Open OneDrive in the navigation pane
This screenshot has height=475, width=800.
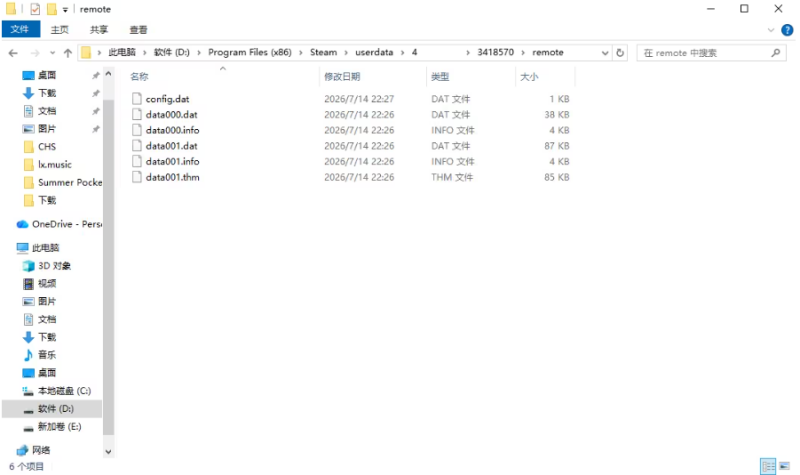(59, 224)
